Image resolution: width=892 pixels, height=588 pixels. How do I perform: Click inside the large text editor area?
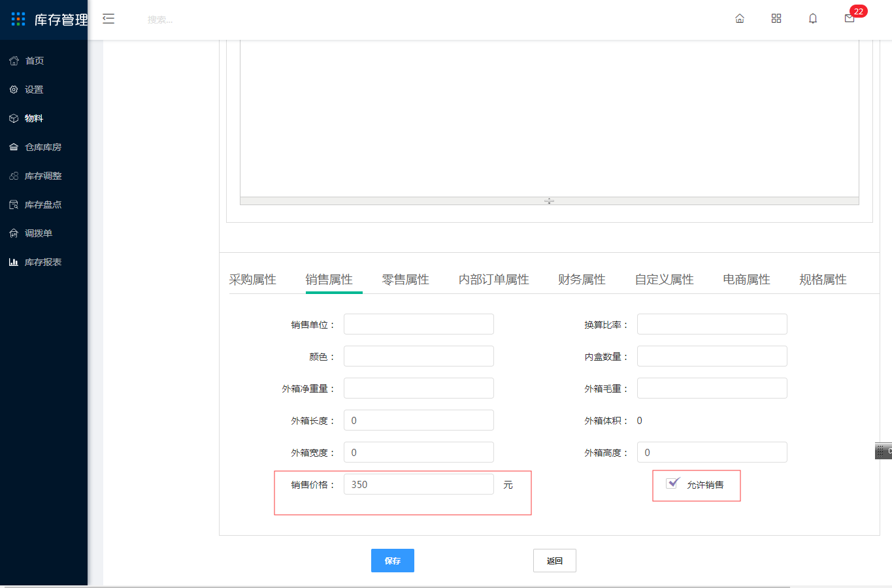550,118
